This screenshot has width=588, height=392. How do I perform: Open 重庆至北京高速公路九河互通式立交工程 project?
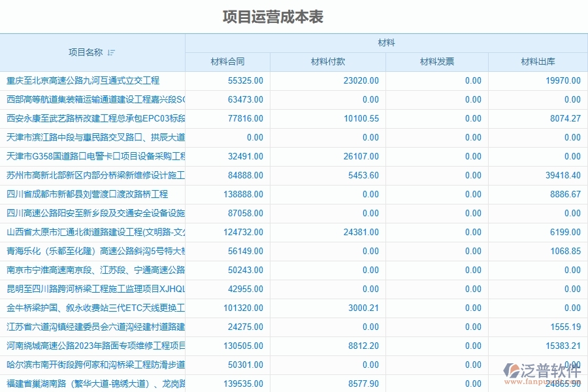(85, 80)
